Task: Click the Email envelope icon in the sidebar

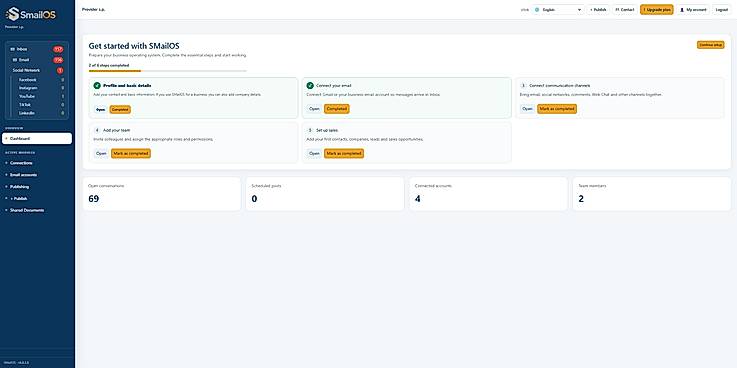Action: (15, 60)
